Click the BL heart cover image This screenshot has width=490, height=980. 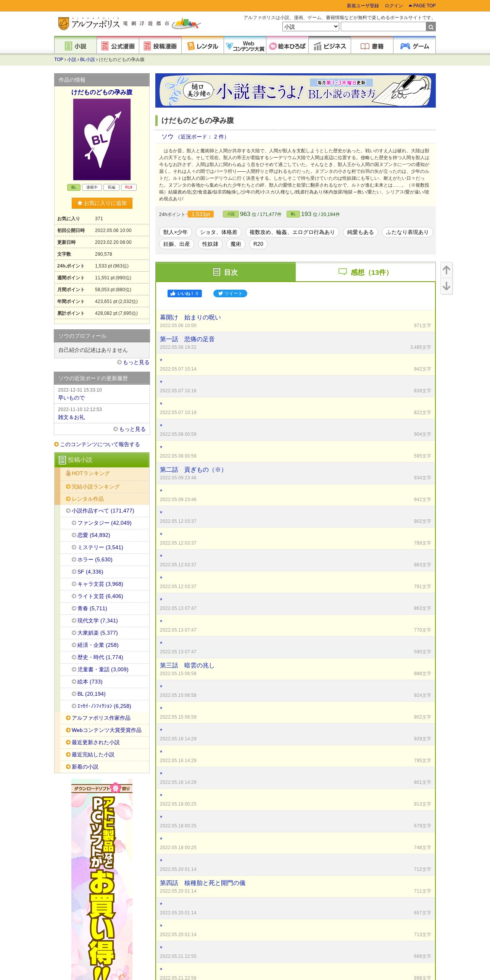click(102, 139)
